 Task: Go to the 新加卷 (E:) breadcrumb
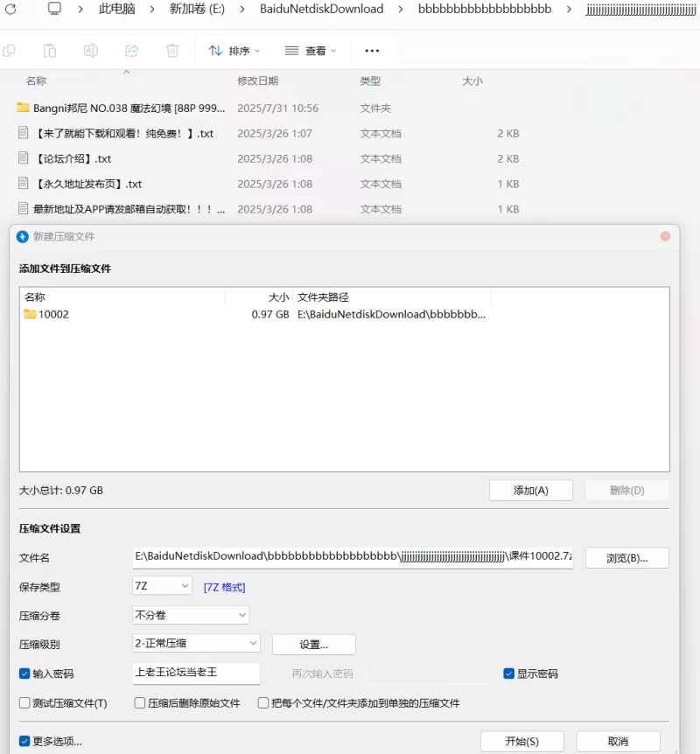[197, 9]
